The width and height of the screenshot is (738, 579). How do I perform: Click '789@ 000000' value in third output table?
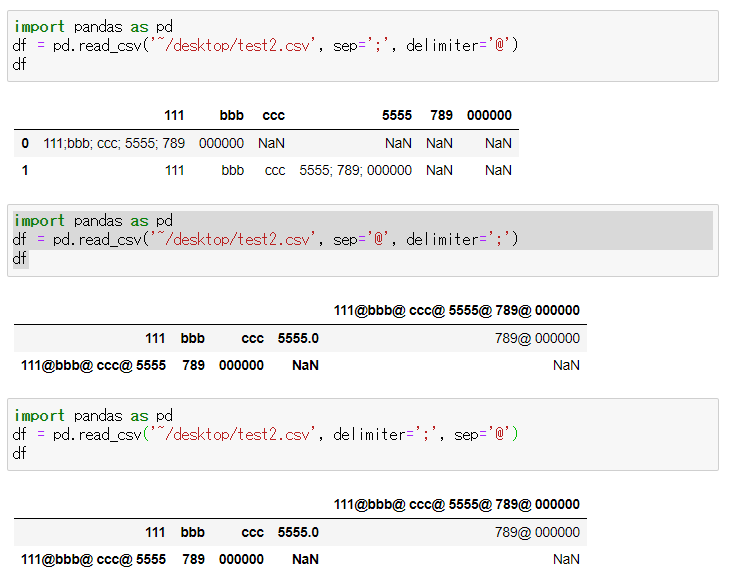pyautogui.click(x=537, y=532)
